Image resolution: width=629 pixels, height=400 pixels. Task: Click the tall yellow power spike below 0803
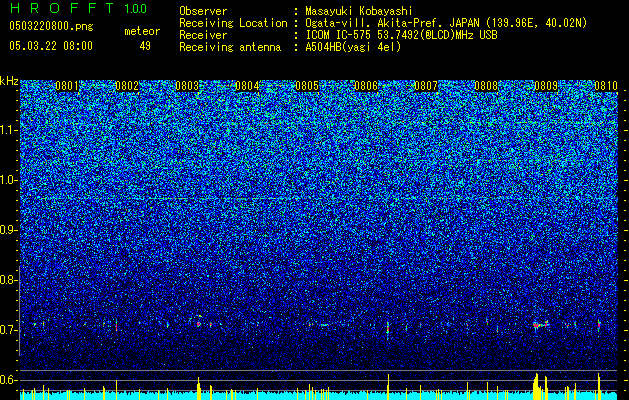198,388
